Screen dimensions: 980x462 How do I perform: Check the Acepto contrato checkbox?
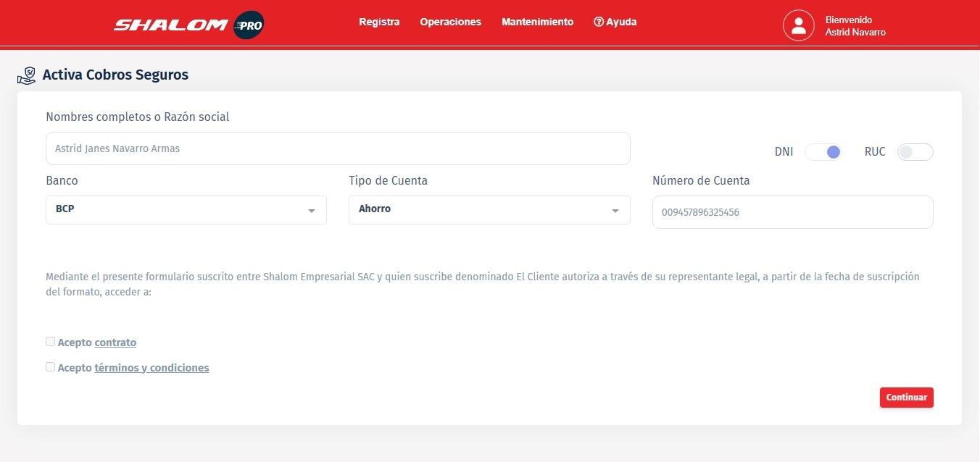click(x=50, y=342)
